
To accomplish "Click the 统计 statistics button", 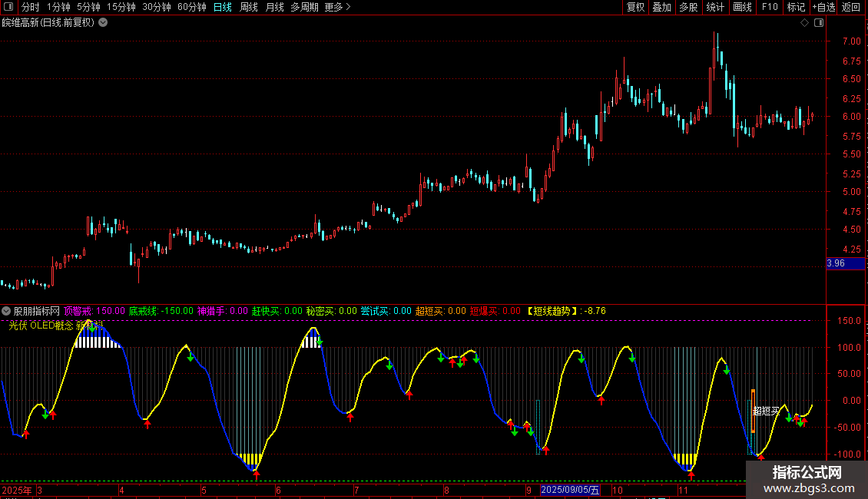I will (x=715, y=8).
